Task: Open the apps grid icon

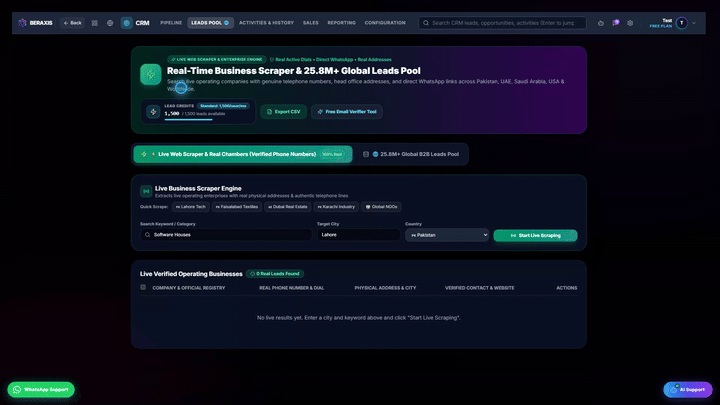Action: pos(95,23)
